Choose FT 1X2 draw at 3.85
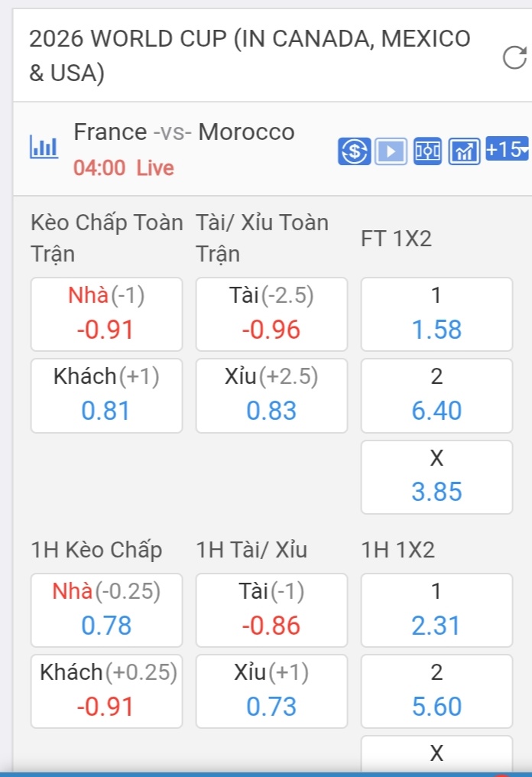532x777 pixels. pyautogui.click(x=436, y=476)
